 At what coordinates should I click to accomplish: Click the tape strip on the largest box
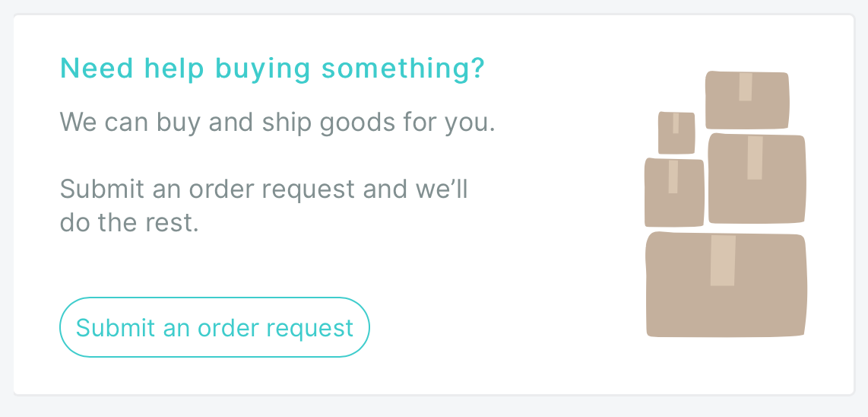tap(723, 260)
